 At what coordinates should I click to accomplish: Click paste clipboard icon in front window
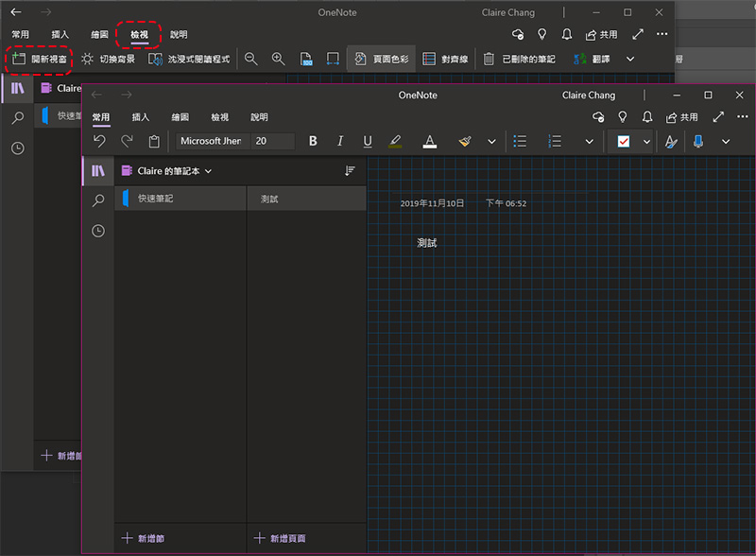tap(154, 142)
